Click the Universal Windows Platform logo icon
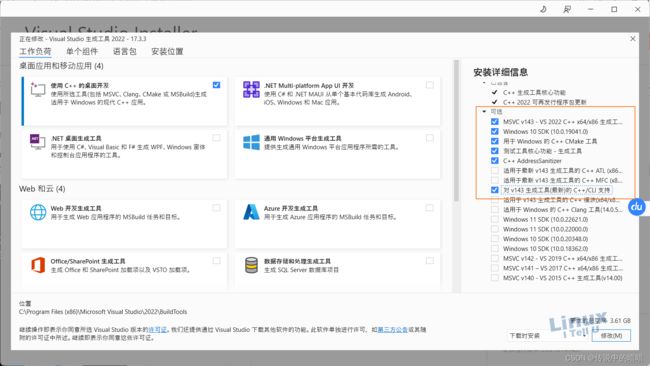Screen dimensions: 650x366 [x=251, y=142]
